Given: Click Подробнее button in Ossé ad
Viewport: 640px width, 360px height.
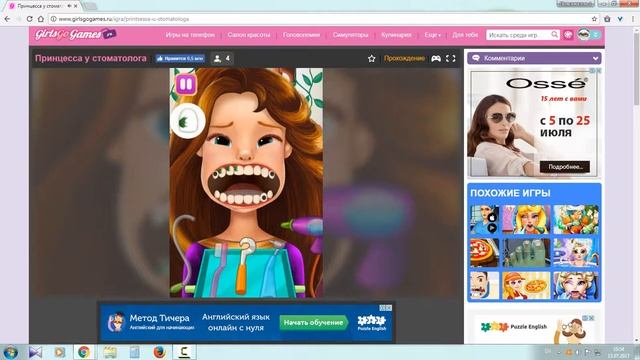Looking at the screenshot, I should [564, 167].
